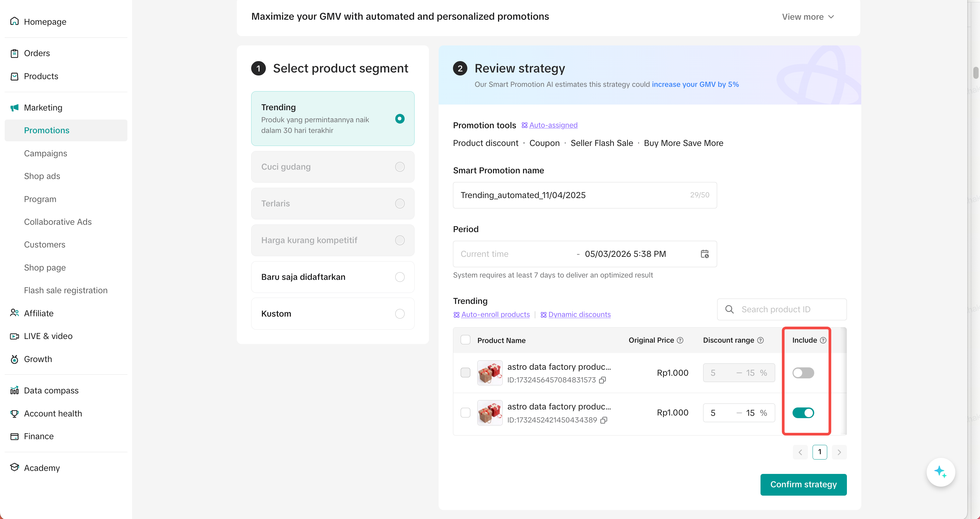Viewport: 980px width, 519px height.
Task: Open the Data compass menu item
Action: pos(51,391)
